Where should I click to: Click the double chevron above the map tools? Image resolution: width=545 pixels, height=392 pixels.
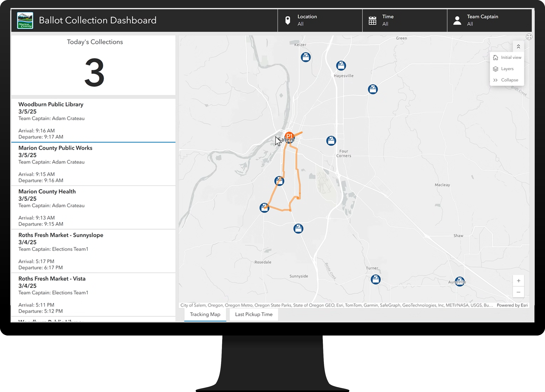[519, 46]
